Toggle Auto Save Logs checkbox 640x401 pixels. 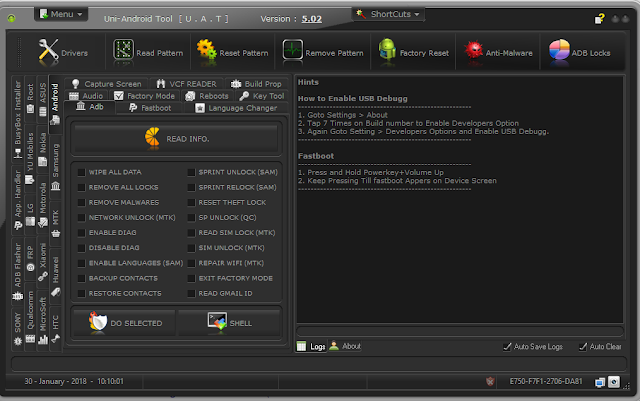click(507, 347)
